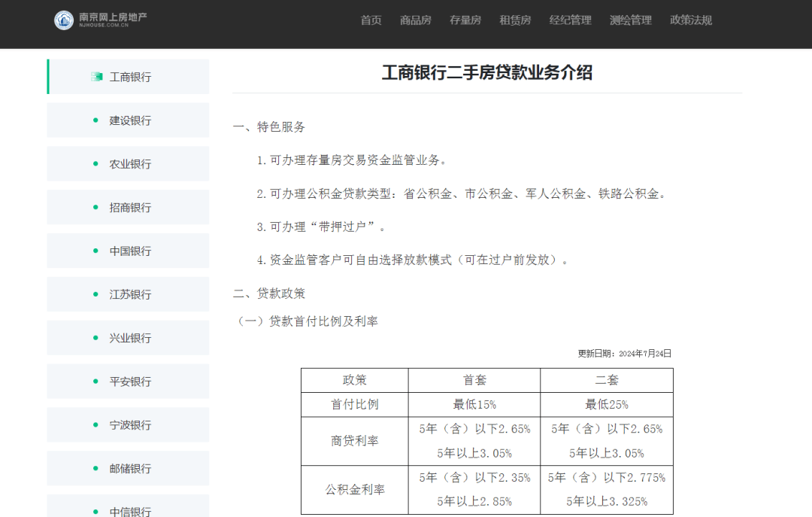This screenshot has height=517, width=812.
Task: Open the 首页 navigation item
Action: click(371, 20)
